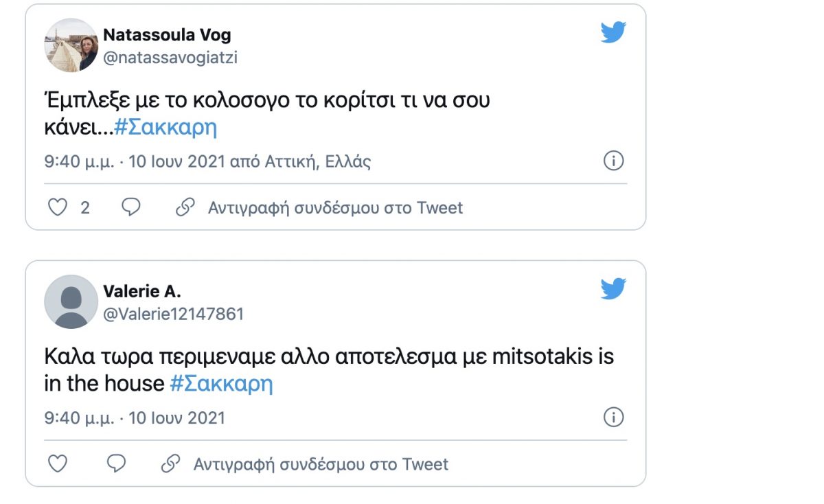This screenshot has height=504, width=824.
Task: Click the chain-link icon in Natassoula Vog's tweet
Action: [x=185, y=207]
